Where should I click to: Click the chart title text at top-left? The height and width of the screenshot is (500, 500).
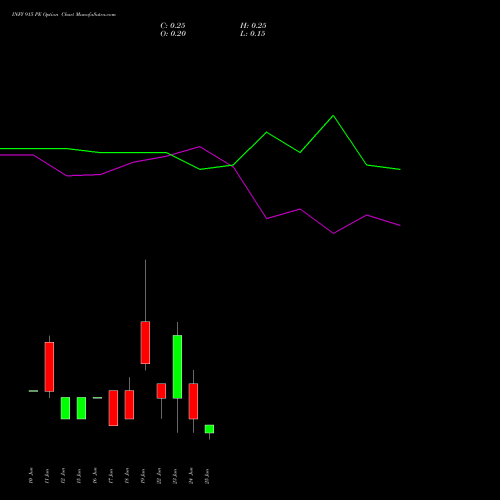click(64, 15)
